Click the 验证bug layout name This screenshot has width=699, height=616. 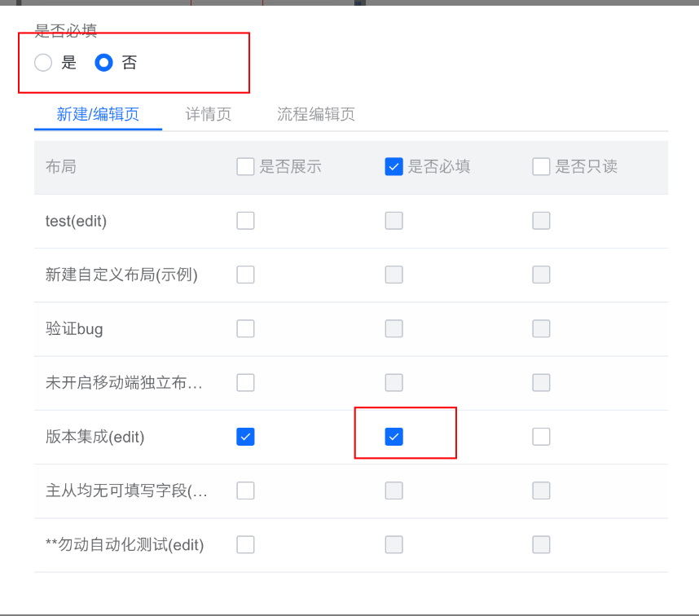tap(74, 329)
